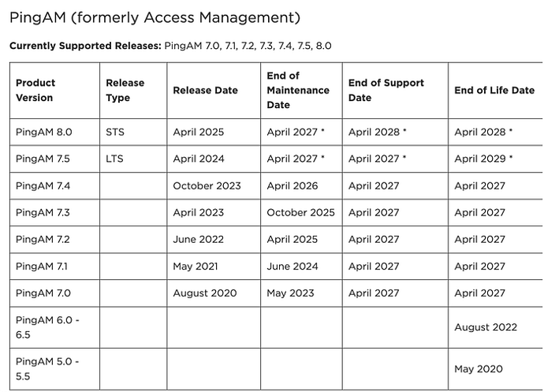544x392 pixels.
Task: Click the End of Maintenance Date header
Action: (298, 90)
